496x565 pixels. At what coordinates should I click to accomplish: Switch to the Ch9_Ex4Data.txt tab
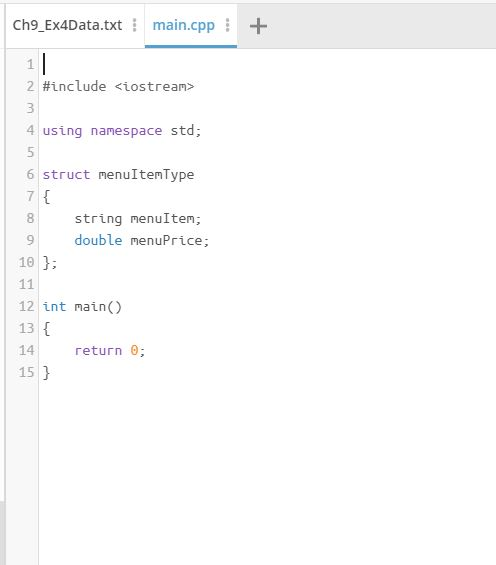click(x=67, y=25)
